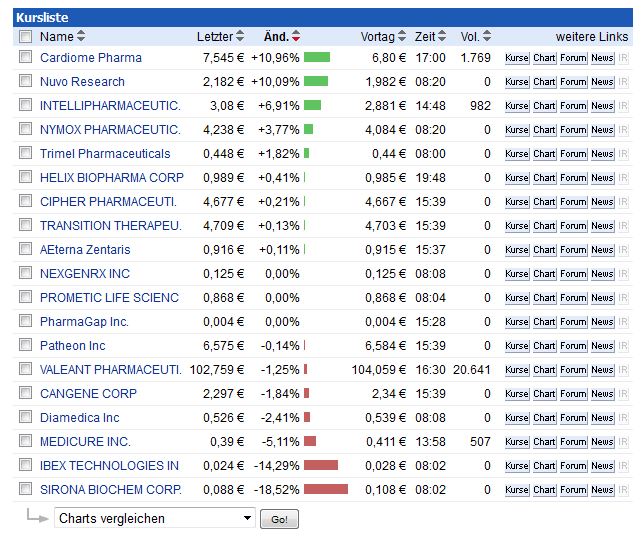
Task: Open the Trimel Pharmaceuticals stock link
Action: pyautogui.click(x=105, y=154)
